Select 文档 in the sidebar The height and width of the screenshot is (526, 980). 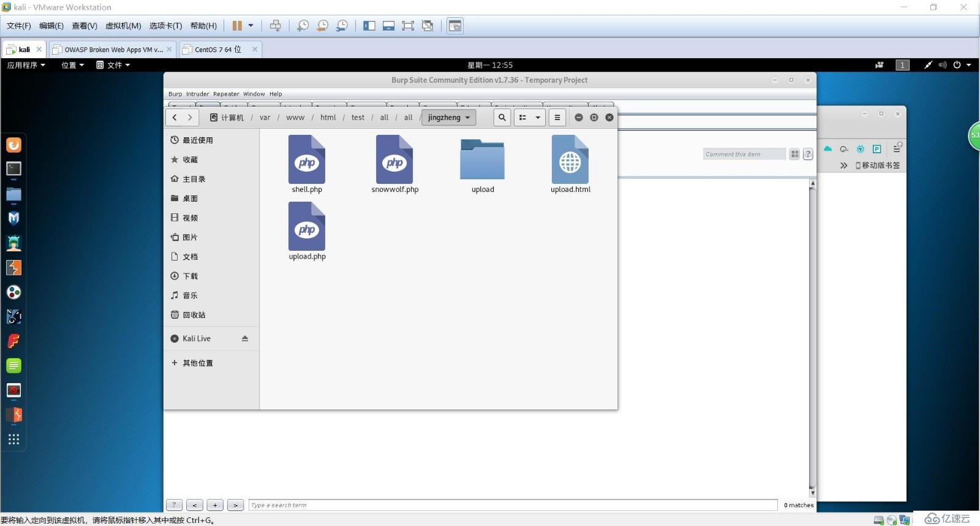click(x=211, y=257)
